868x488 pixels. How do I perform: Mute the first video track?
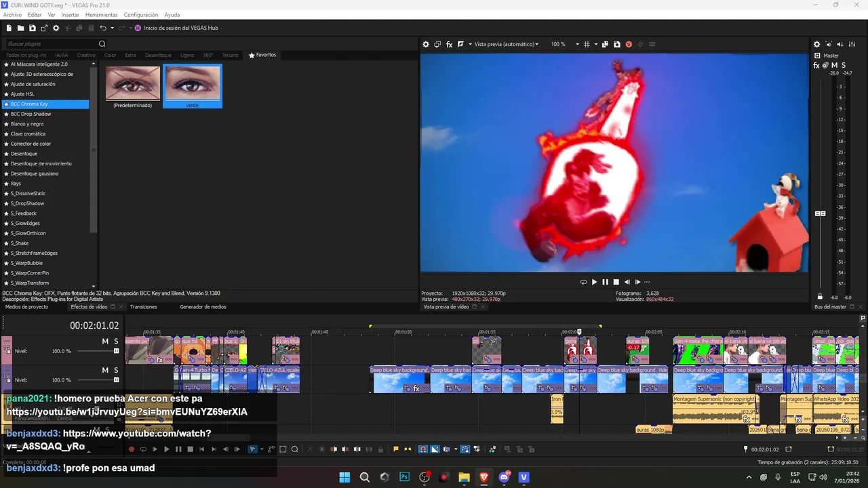pos(105,341)
